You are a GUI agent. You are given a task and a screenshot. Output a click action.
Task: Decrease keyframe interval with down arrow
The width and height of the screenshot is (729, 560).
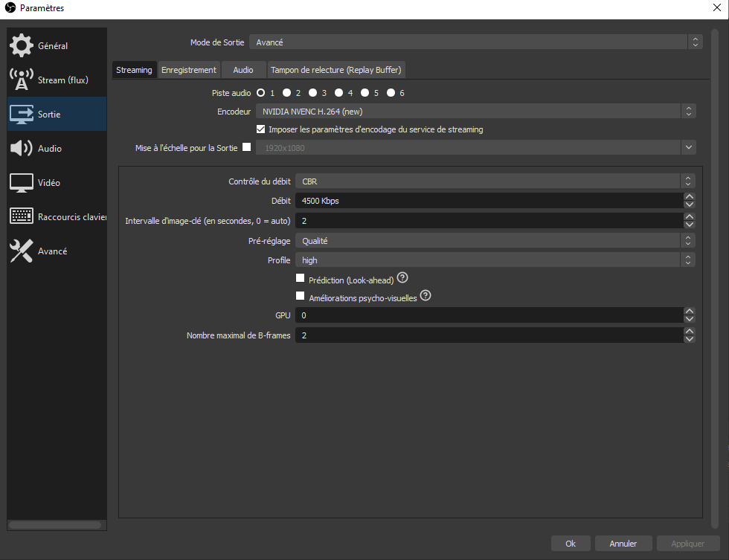point(690,225)
